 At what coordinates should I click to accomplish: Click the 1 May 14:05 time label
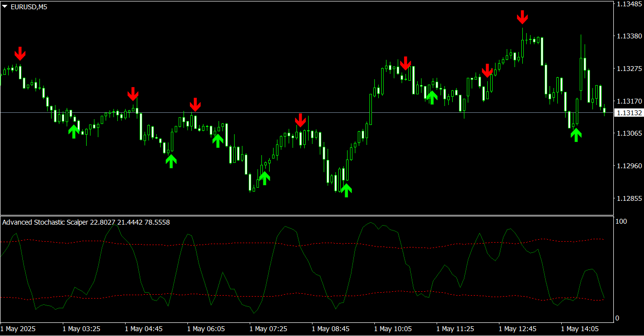click(580, 329)
